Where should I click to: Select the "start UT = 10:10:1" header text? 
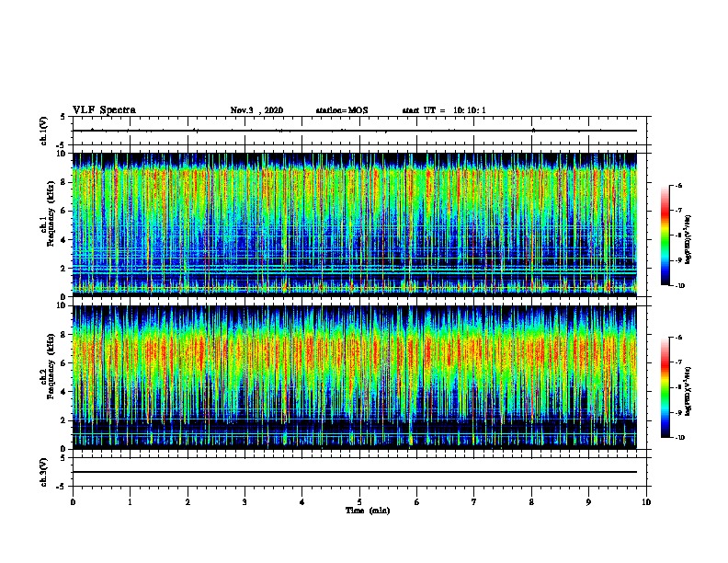coord(444,110)
